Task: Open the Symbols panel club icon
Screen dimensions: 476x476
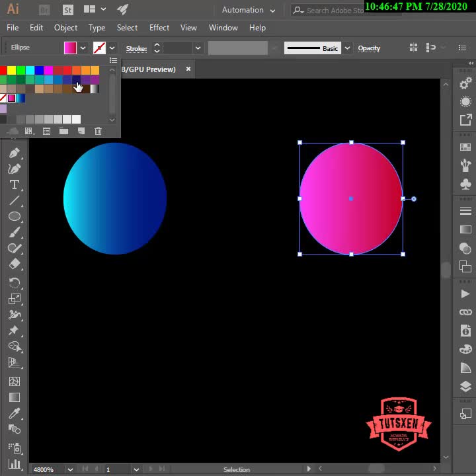Action: pos(465,184)
